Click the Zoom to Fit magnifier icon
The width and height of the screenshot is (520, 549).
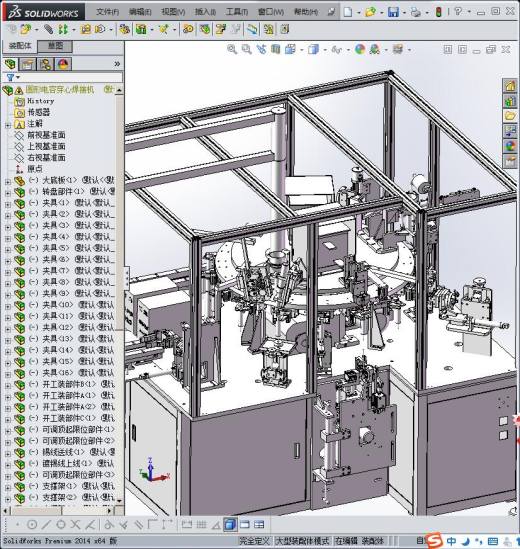(x=231, y=49)
